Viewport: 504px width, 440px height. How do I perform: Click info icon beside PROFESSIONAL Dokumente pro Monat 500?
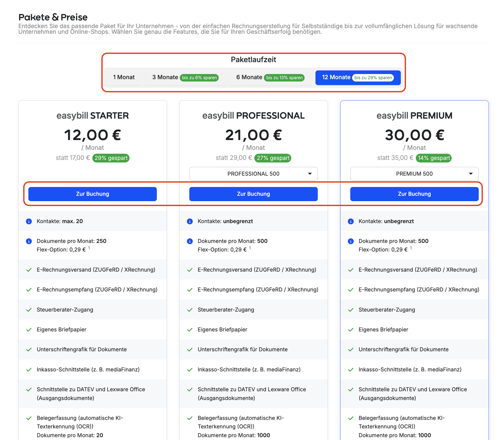coord(190,241)
